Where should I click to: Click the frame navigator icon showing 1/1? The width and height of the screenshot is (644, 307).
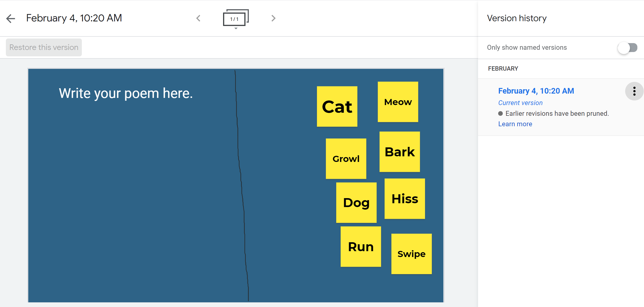pyautogui.click(x=235, y=18)
